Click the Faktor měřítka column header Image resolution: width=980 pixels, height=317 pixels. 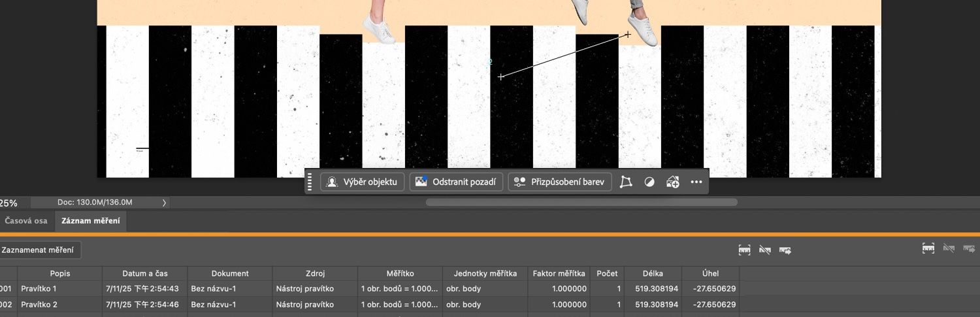[559, 273]
